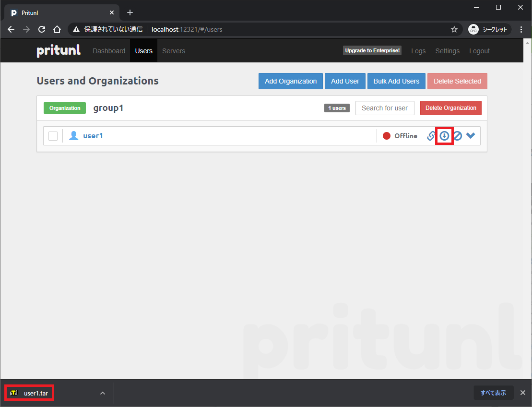Click the Users and Organizations heading
This screenshot has height=407, width=532.
[x=98, y=81]
